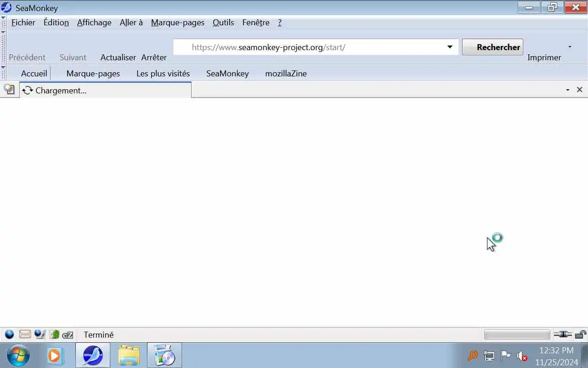Viewport: 588px width, 368px height.
Task: Click the Suivant forward button
Action: click(73, 57)
